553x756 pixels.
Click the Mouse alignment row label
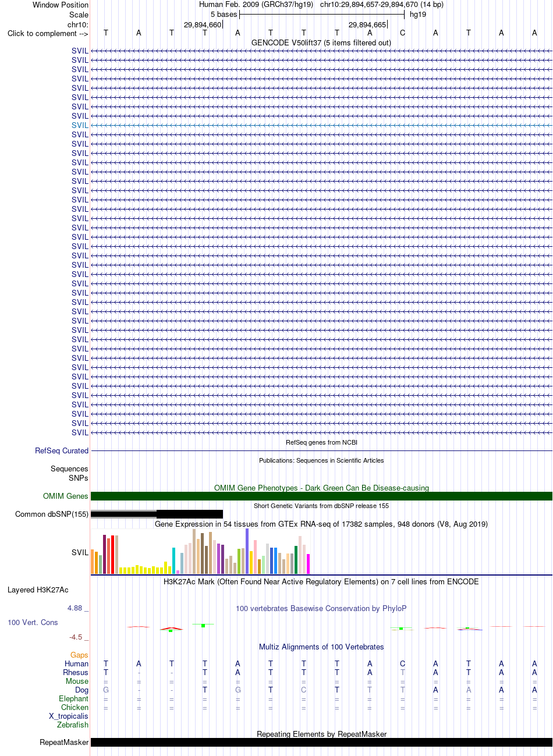pos(77,681)
